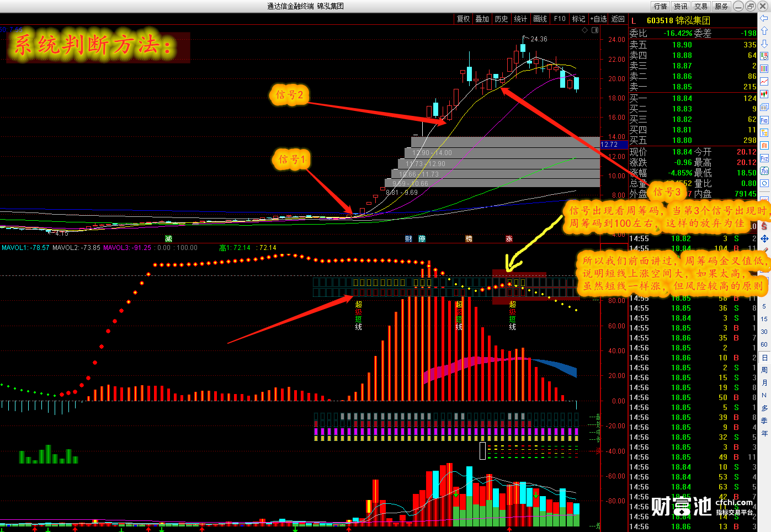Open the multi-window report icon
The height and width of the screenshot is (532, 771).
[x=764, y=107]
